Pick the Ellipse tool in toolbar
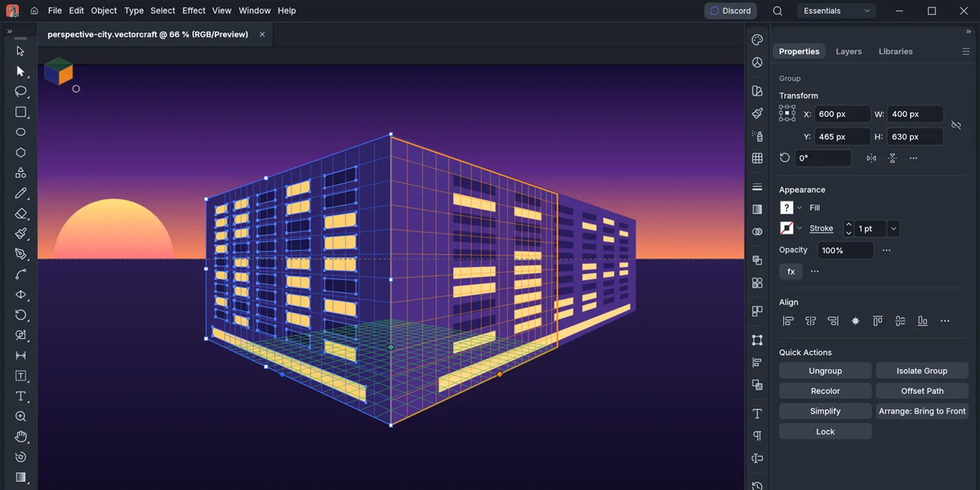980x490 pixels. pyautogui.click(x=21, y=132)
